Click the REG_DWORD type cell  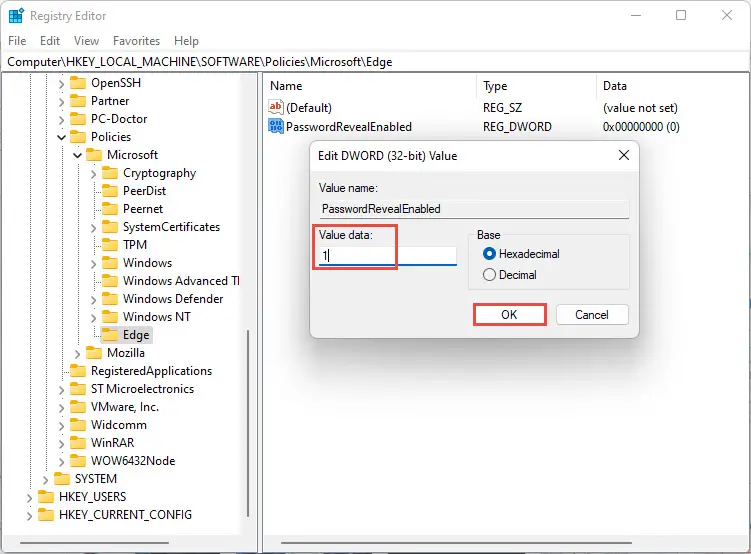[x=517, y=126]
